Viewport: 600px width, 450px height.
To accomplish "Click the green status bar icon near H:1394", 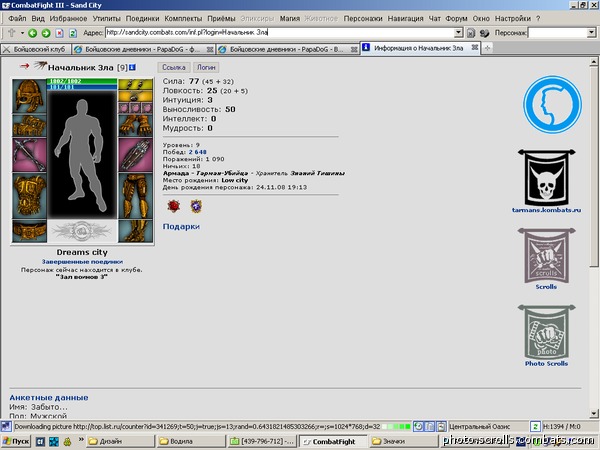I will [535, 426].
